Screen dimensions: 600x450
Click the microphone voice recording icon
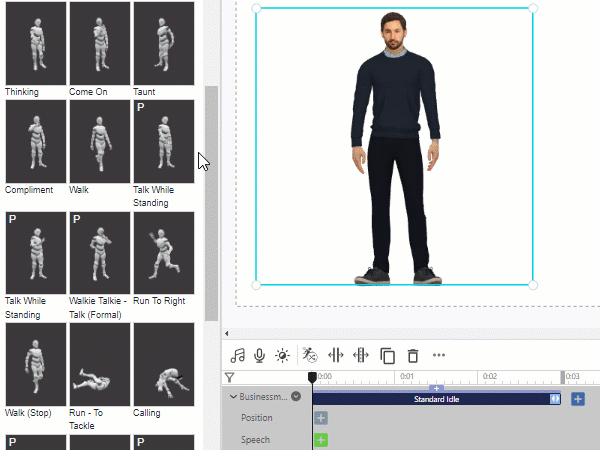[x=259, y=355]
